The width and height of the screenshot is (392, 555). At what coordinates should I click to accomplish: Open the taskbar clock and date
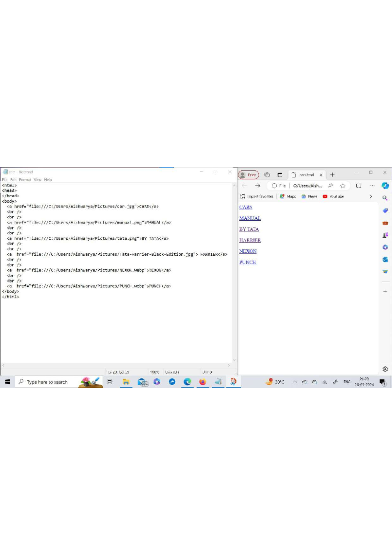coord(364,382)
